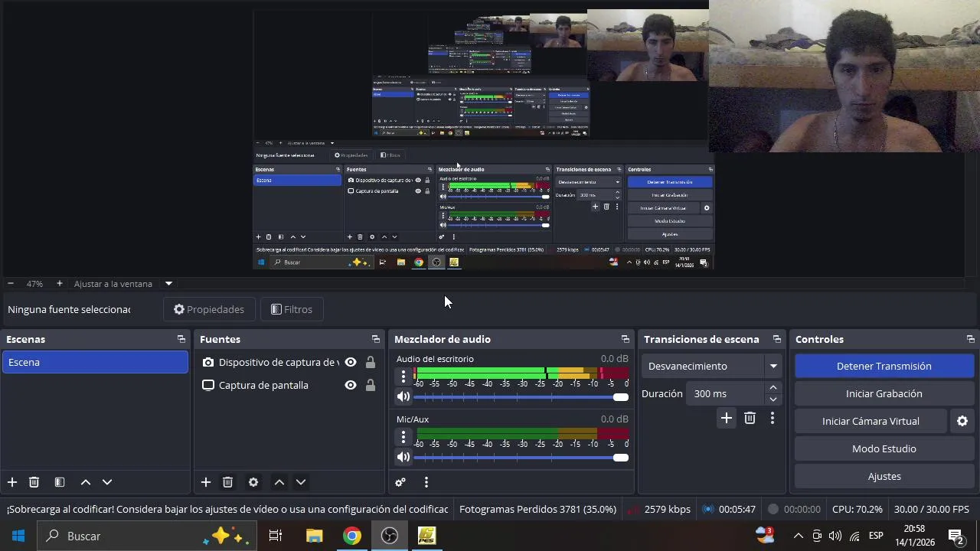Open Mic/Aux options menu
This screenshot has height=551, width=980.
403,436
